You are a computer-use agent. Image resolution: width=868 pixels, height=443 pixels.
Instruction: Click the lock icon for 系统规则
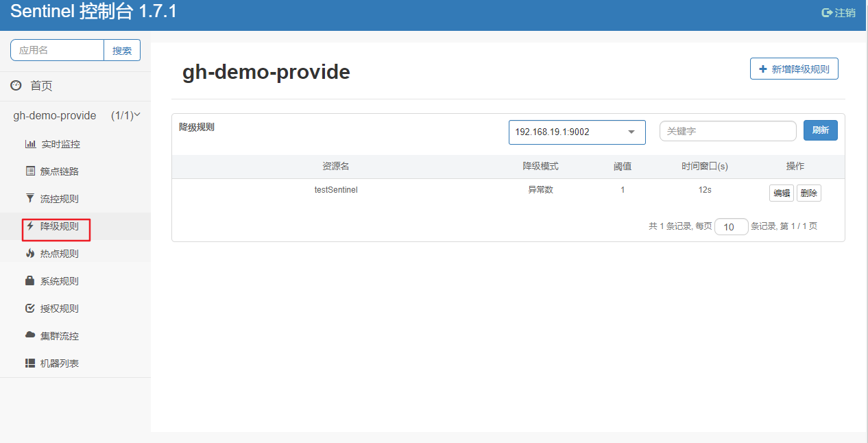[x=30, y=280]
